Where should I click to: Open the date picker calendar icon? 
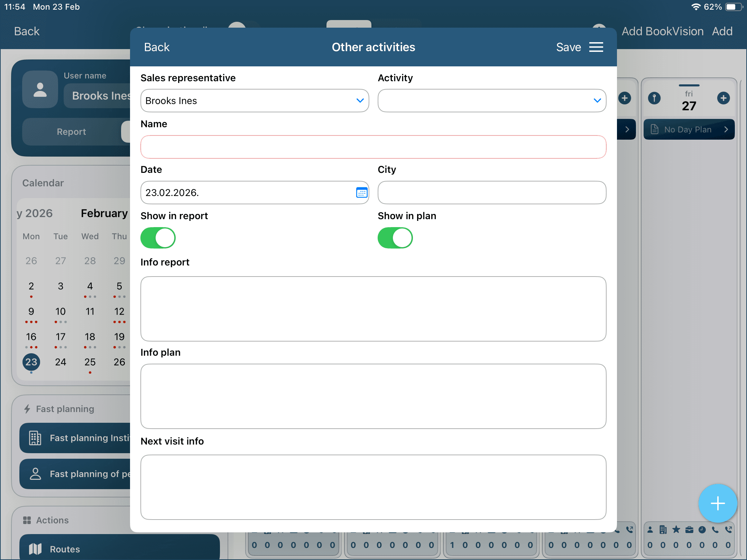[362, 193]
